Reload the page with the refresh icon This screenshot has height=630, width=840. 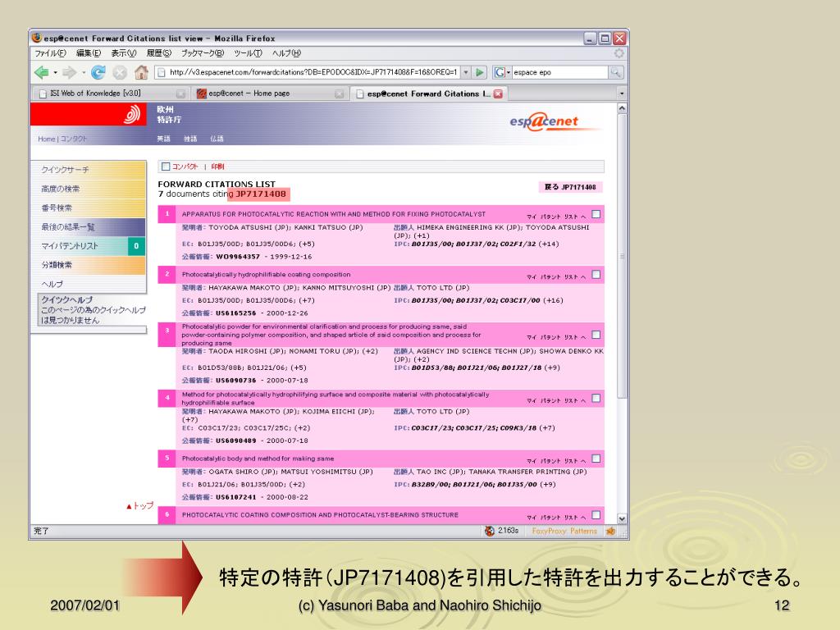coord(98,72)
